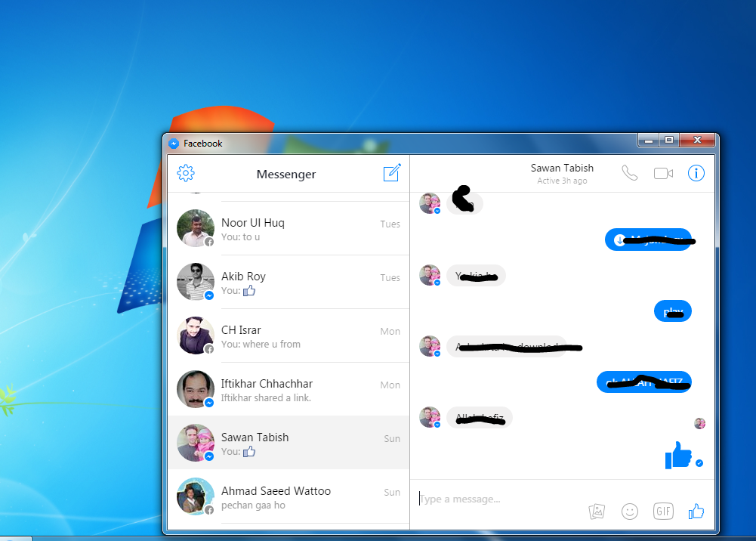Click Noor Ul Huq's profile picture
The width and height of the screenshot is (756, 541).
[x=196, y=228]
